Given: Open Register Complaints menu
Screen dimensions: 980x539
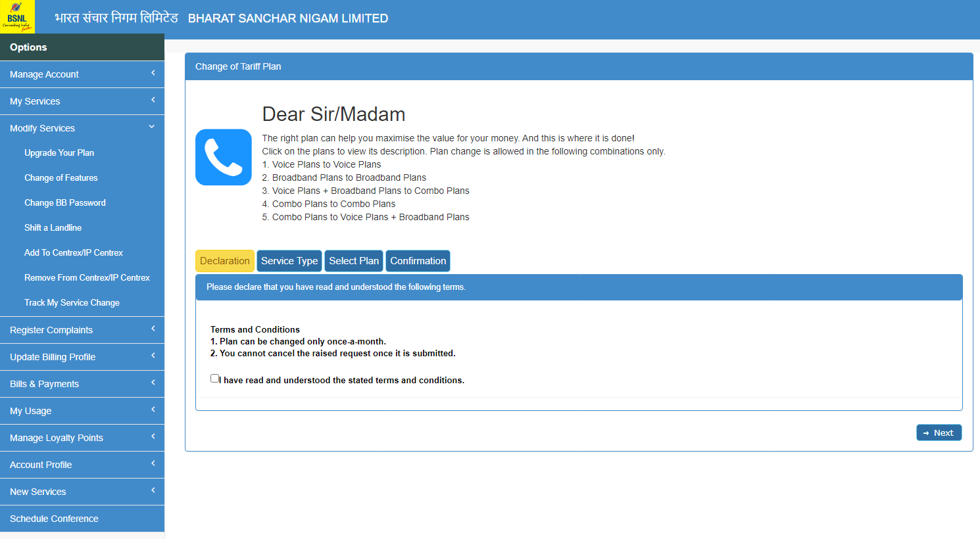Looking at the screenshot, I should [x=82, y=330].
